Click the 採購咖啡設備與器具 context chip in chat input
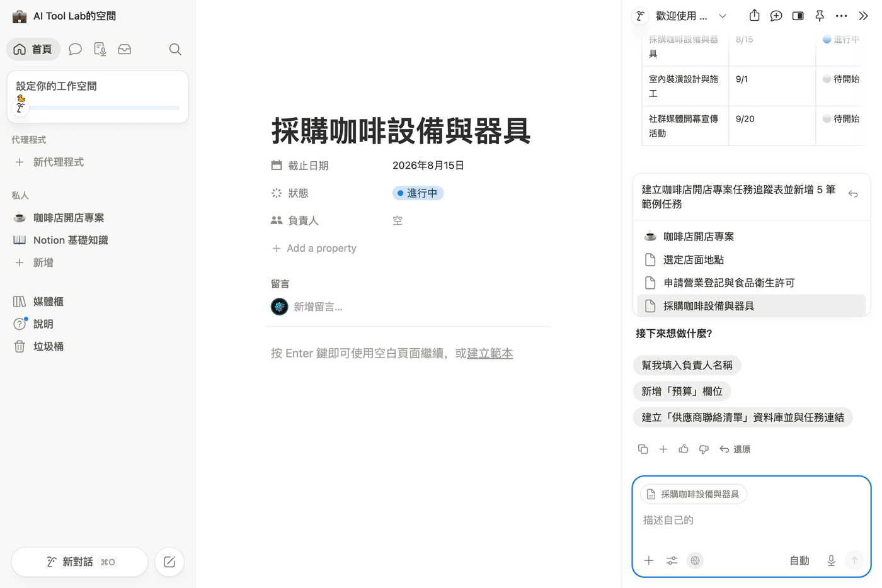Viewport: 882px width, 588px height. coord(694,495)
